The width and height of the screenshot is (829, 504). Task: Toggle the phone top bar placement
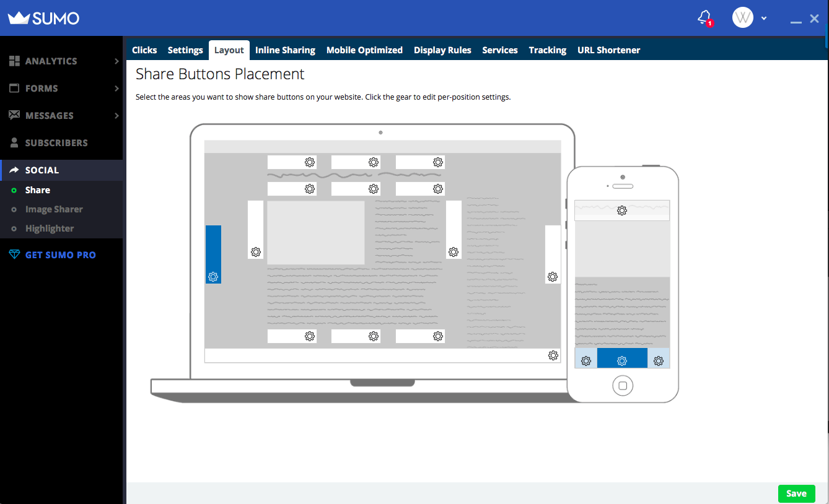(622, 211)
